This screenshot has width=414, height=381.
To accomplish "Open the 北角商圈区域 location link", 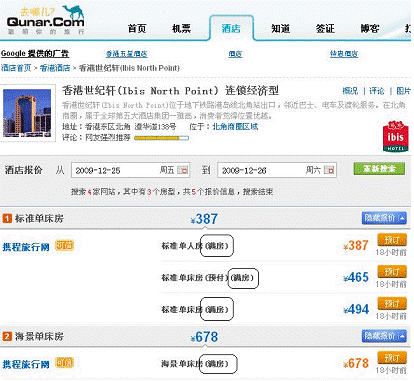I will pyautogui.click(x=235, y=127).
